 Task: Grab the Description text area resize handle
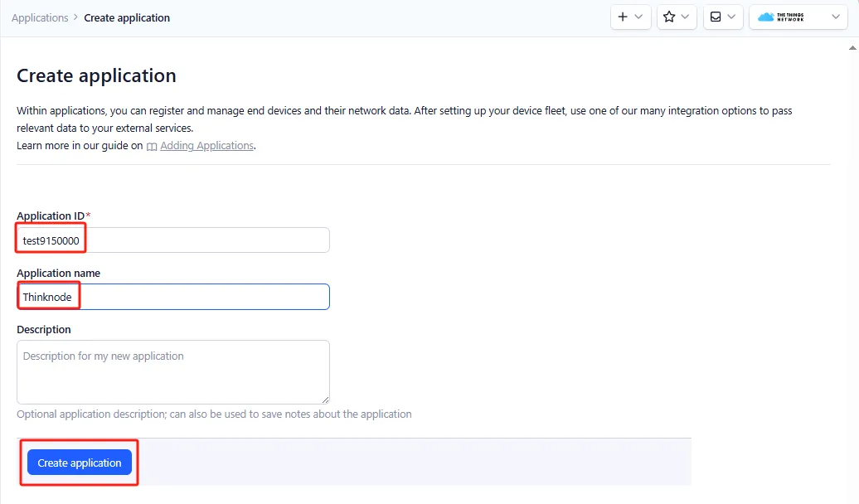(x=325, y=400)
